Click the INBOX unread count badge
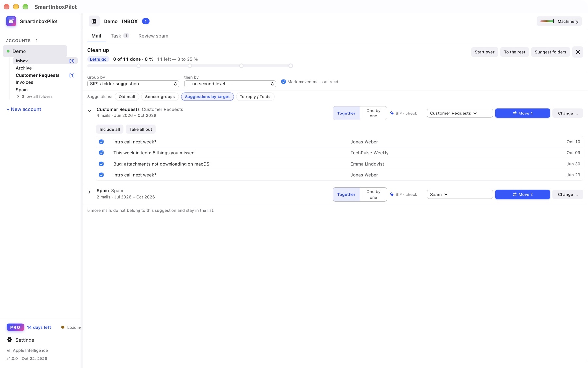 coord(146,21)
